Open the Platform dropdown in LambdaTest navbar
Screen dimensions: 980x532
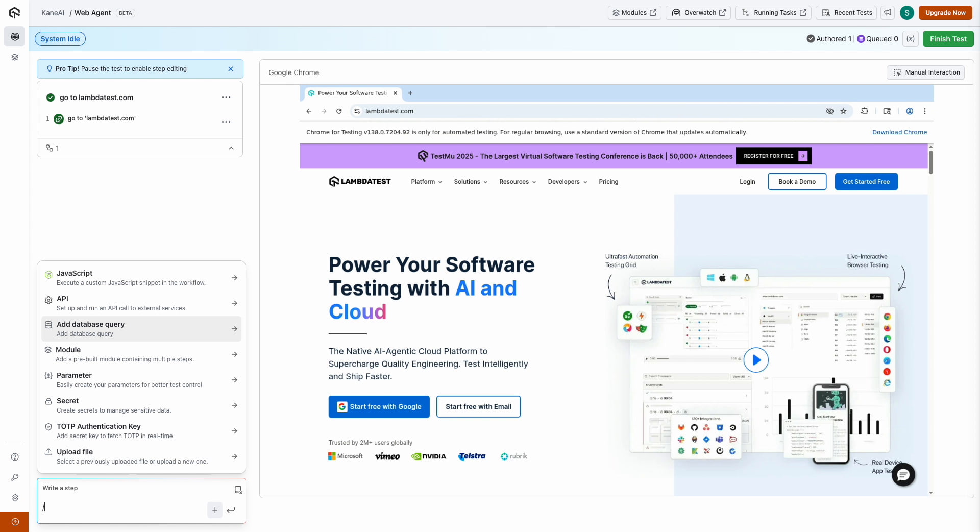[426, 182]
